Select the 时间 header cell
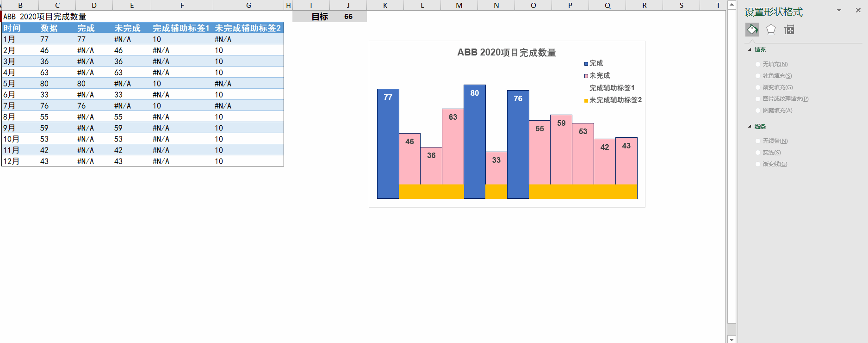Screen dimensions: 868x343 [x=20, y=28]
